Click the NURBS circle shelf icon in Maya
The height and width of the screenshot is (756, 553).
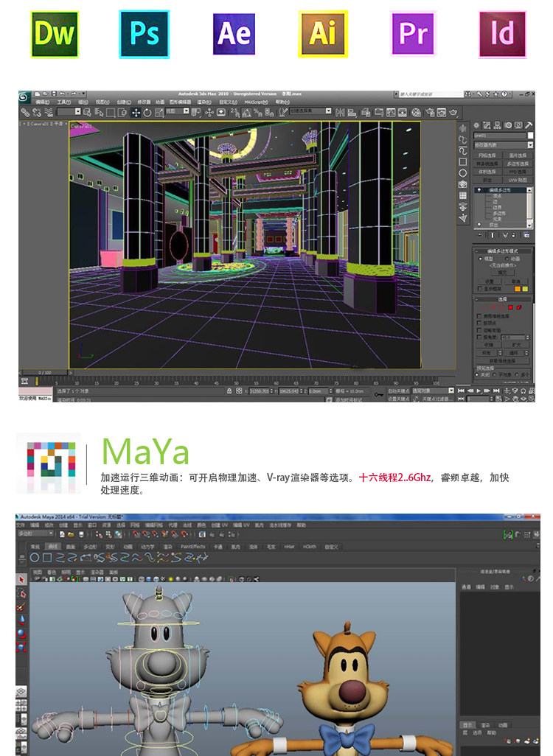tap(35, 557)
